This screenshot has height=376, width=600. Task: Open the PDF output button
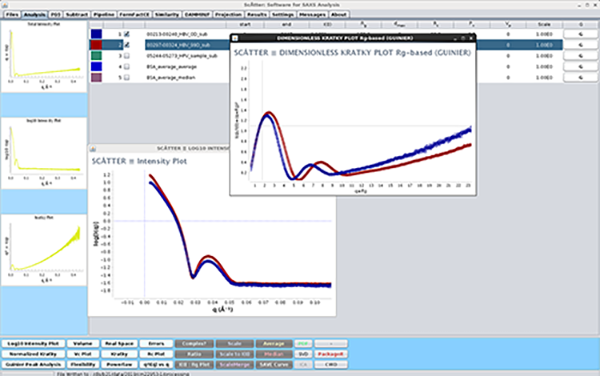(x=303, y=343)
